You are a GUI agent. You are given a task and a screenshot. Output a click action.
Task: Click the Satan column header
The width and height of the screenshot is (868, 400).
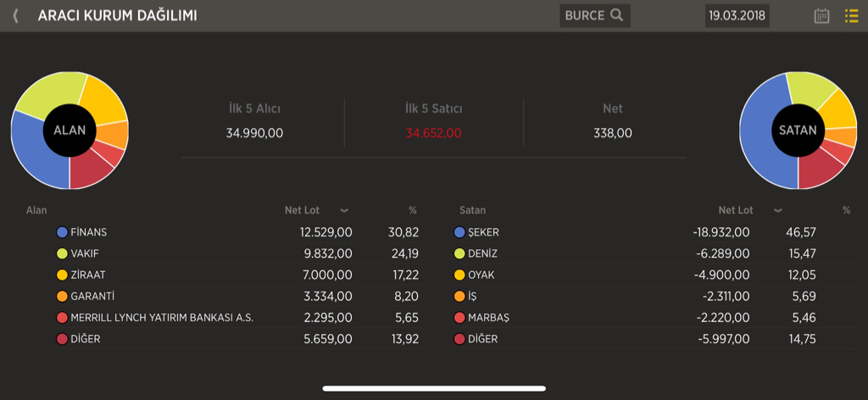click(x=472, y=210)
